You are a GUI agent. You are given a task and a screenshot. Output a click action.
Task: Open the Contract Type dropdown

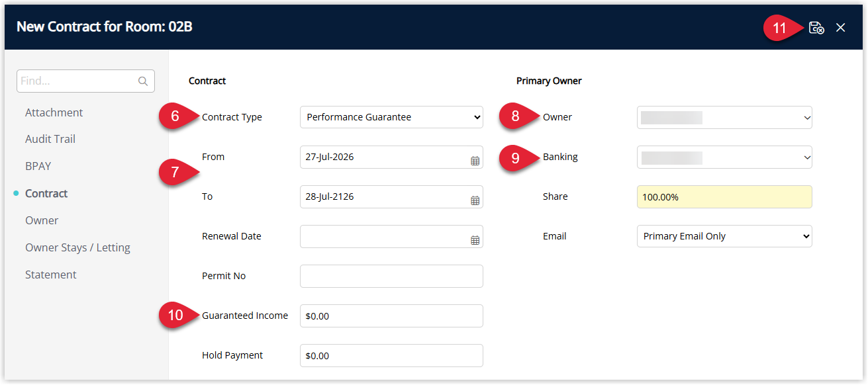point(391,117)
